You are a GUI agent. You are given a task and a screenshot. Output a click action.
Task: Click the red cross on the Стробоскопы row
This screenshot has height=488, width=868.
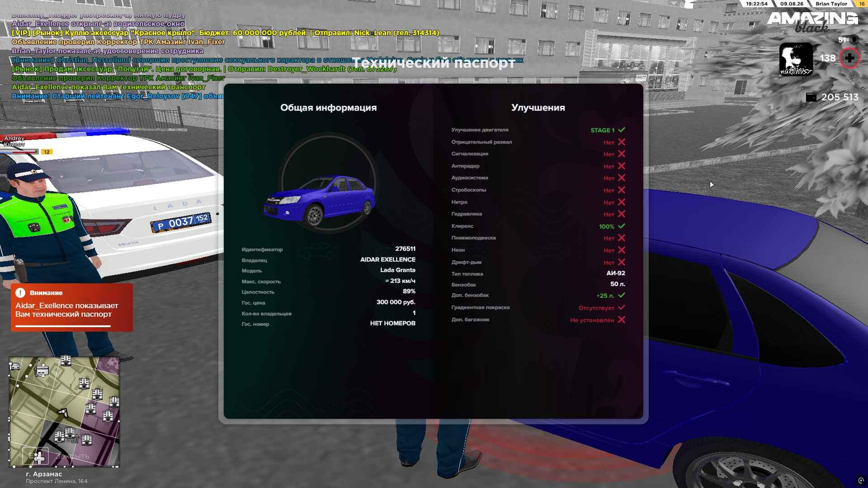[x=622, y=190]
